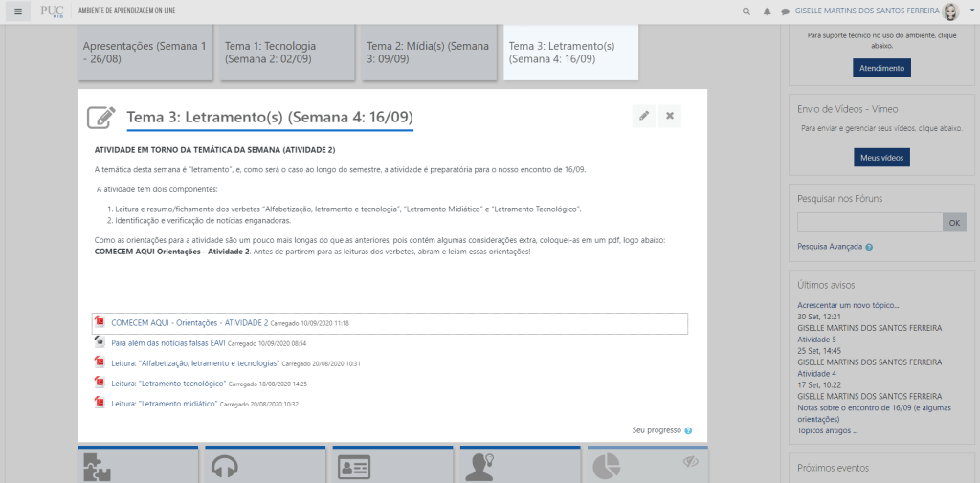Close the Tema 3 section with X

(x=670, y=116)
